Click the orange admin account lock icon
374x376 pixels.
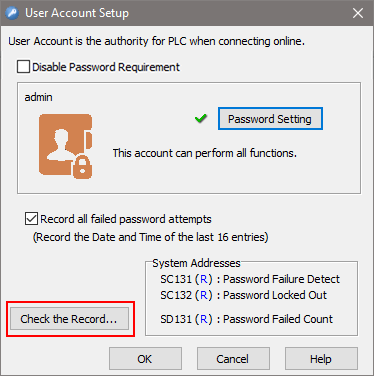click(x=65, y=146)
